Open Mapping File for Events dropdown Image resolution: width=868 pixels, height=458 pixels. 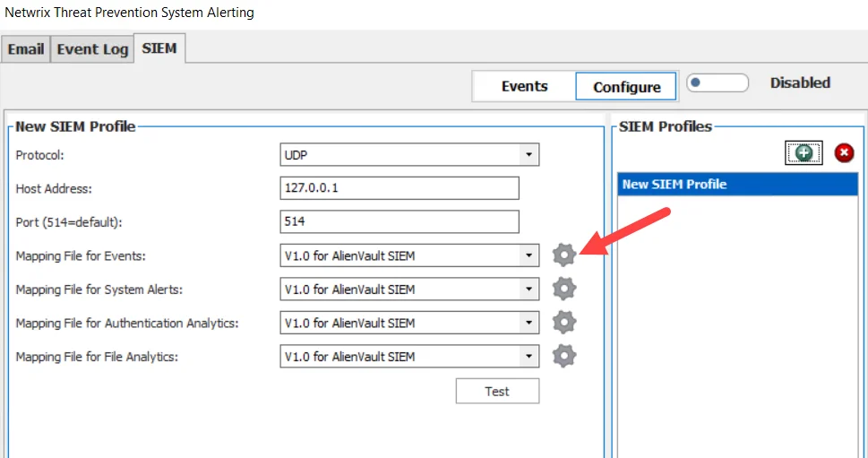tap(529, 255)
